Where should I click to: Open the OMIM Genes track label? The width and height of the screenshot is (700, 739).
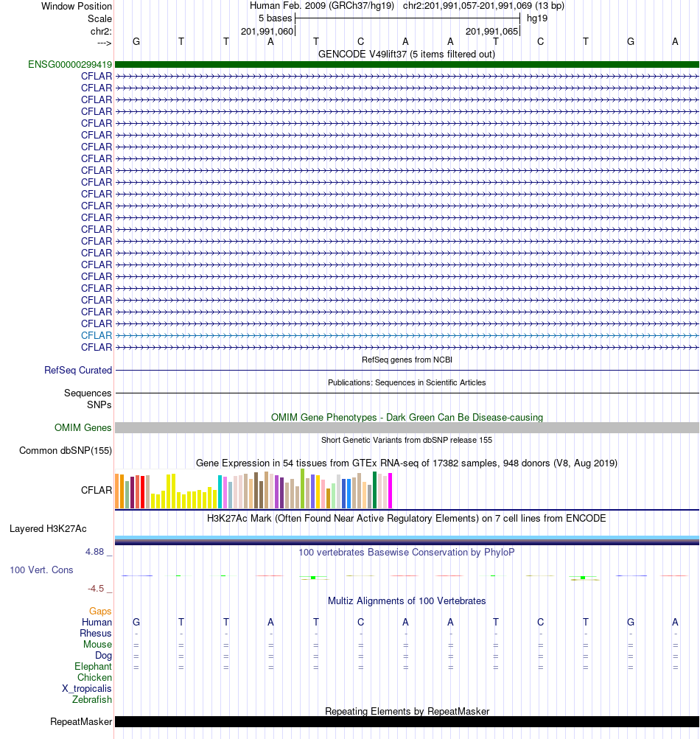[x=83, y=427]
